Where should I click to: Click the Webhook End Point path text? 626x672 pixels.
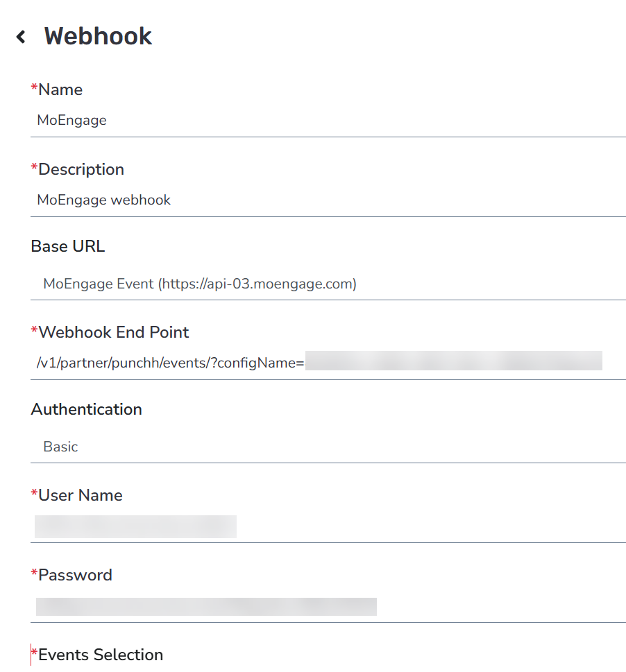(171, 363)
